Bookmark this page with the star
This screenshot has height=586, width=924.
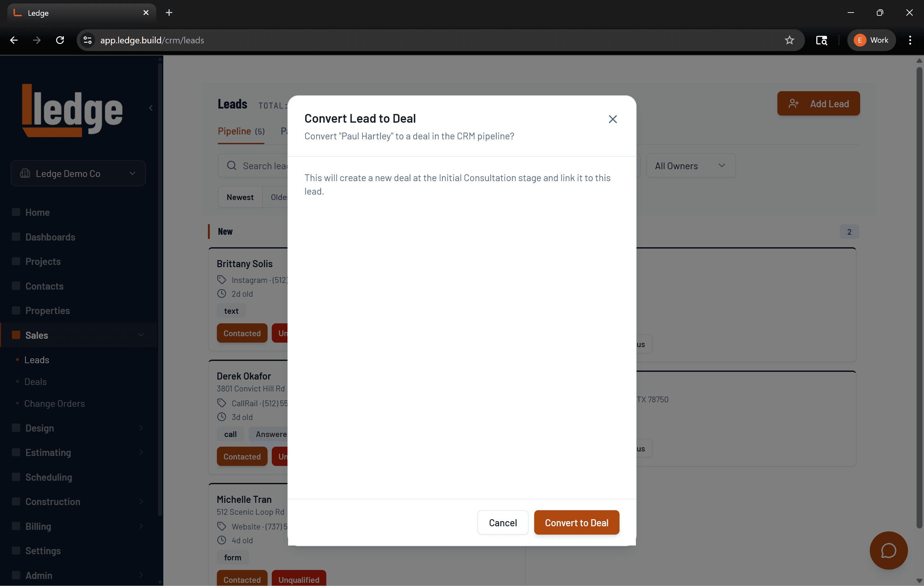click(x=789, y=40)
